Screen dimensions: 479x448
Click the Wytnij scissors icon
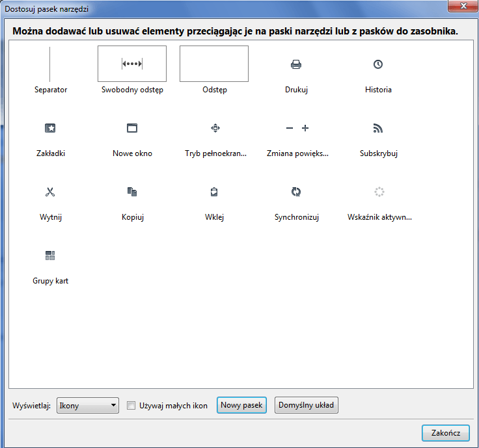tap(50, 192)
